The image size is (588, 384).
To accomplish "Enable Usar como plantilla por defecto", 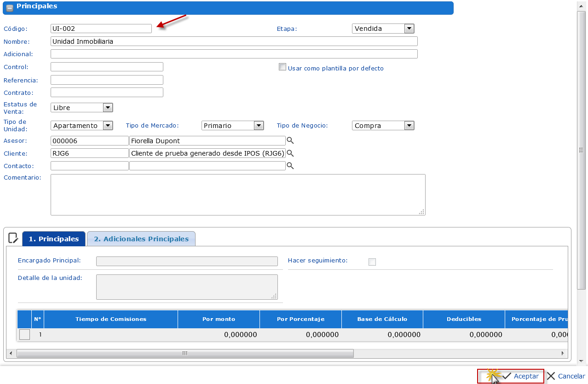I will (282, 67).
